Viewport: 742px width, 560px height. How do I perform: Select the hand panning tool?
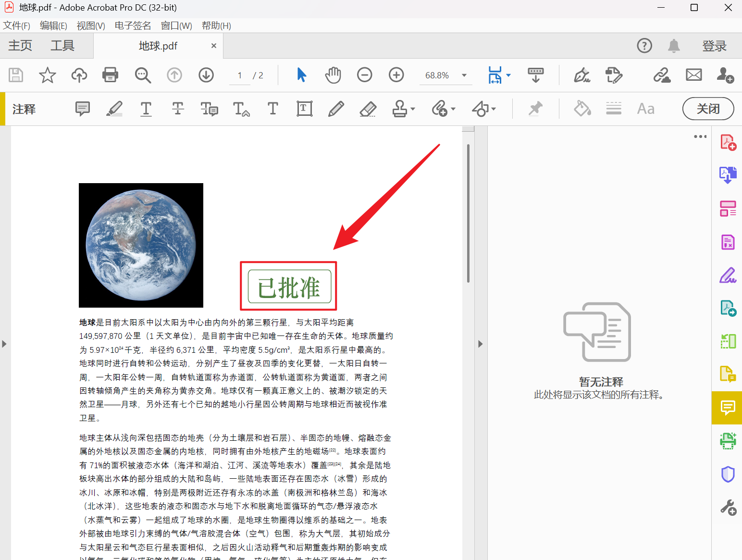click(x=333, y=75)
